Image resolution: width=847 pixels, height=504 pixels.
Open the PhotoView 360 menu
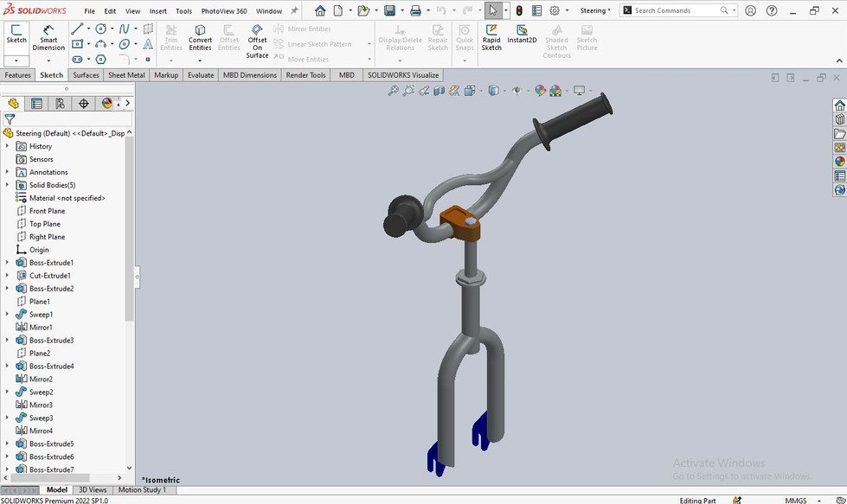[224, 10]
